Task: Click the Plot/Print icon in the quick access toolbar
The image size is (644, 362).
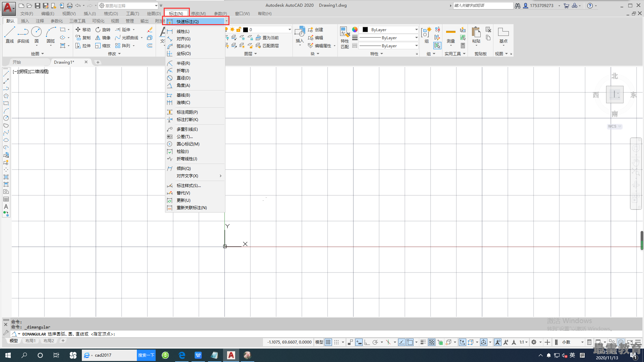Action: (x=69, y=5)
